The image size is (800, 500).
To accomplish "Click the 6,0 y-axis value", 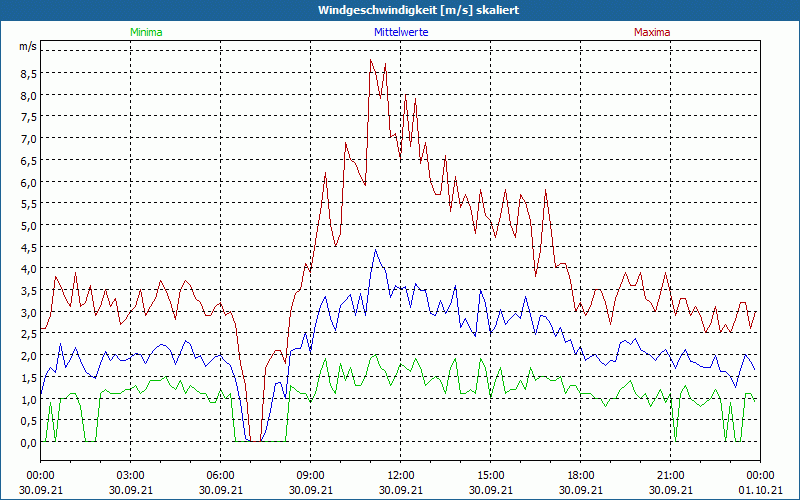I will (28, 182).
